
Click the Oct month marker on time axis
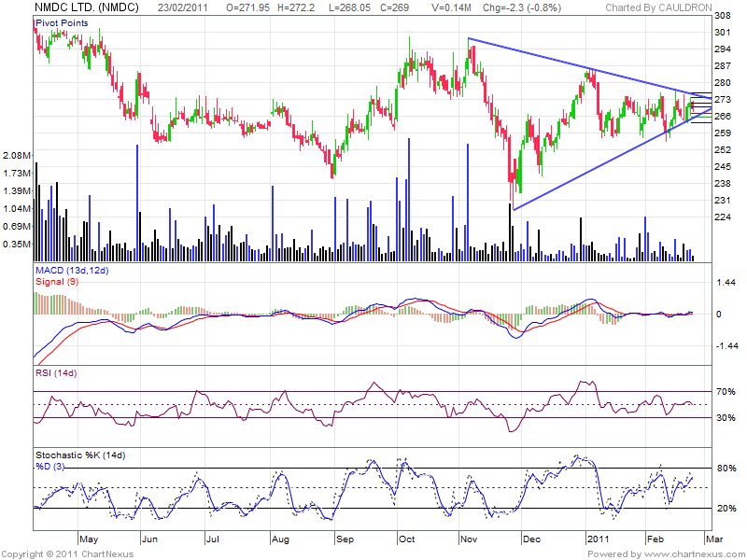[407, 539]
